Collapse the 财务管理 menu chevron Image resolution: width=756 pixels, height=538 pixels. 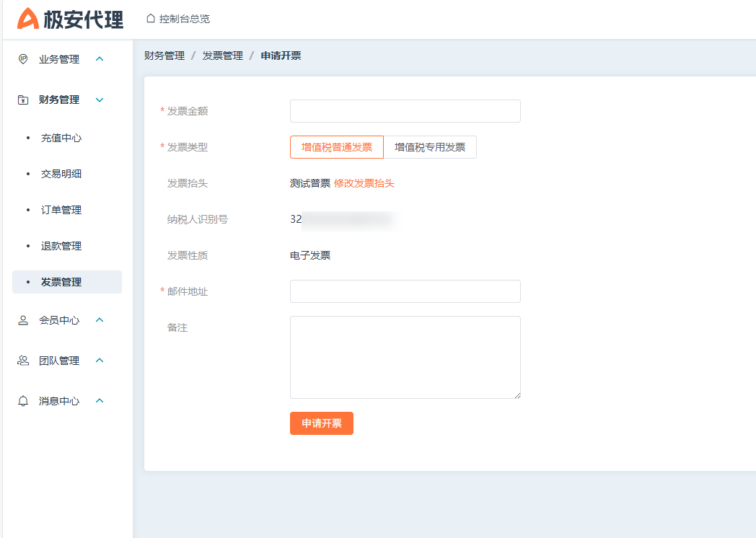pos(100,100)
